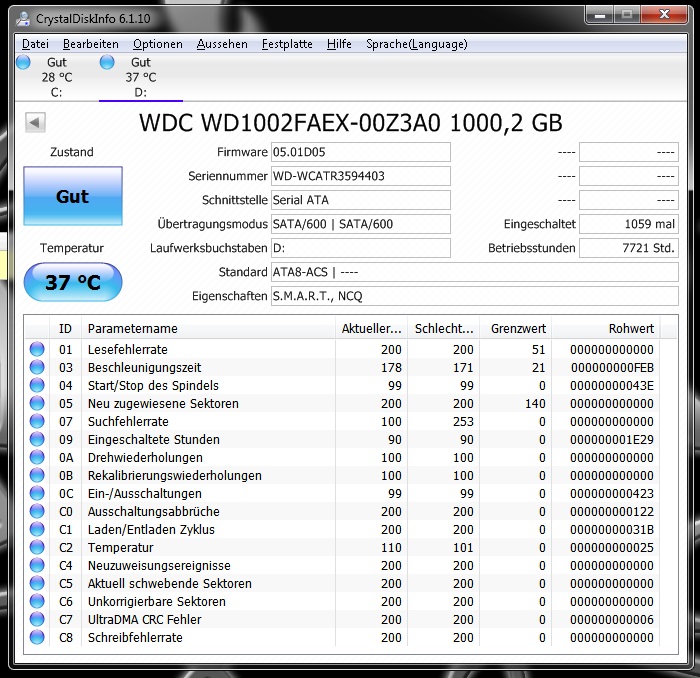
Task: Minimize the CrystalDiskInfo window
Action: 600,15
